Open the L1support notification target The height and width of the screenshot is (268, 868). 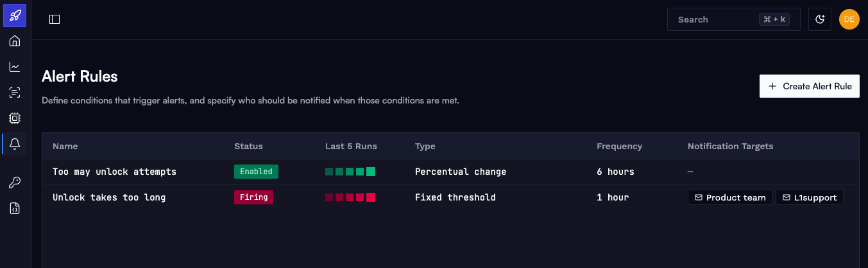[x=810, y=197]
